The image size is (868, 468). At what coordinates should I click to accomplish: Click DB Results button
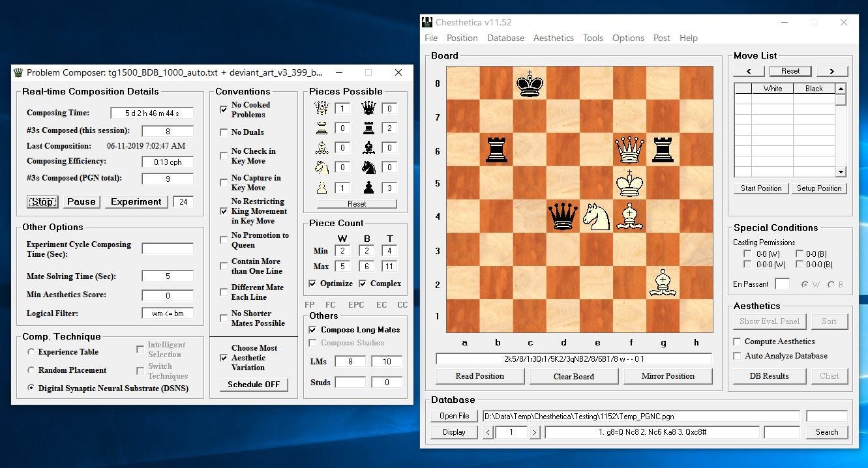(770, 376)
